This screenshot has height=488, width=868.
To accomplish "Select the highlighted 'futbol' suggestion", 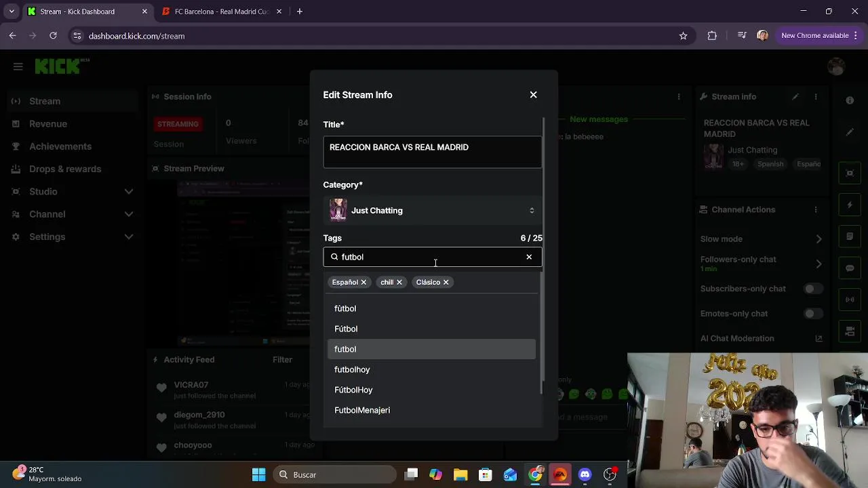I will (x=431, y=349).
